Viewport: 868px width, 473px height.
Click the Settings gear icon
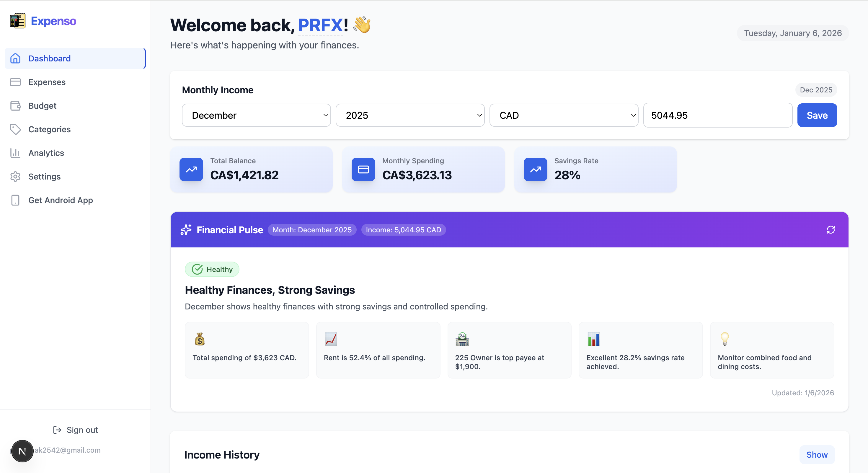pos(15,176)
